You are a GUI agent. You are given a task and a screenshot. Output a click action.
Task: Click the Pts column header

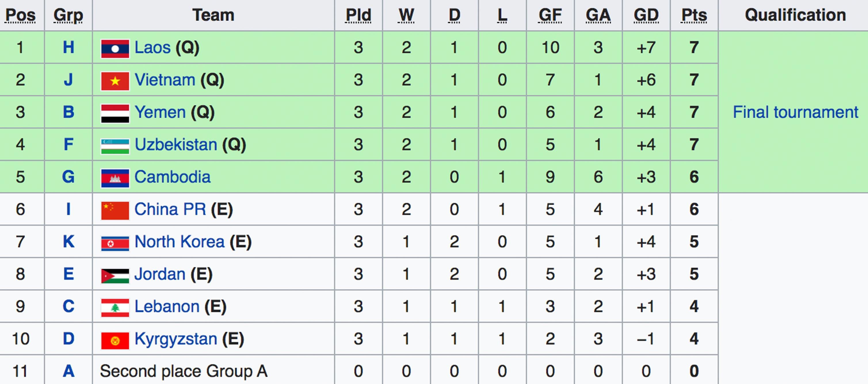coord(694,15)
